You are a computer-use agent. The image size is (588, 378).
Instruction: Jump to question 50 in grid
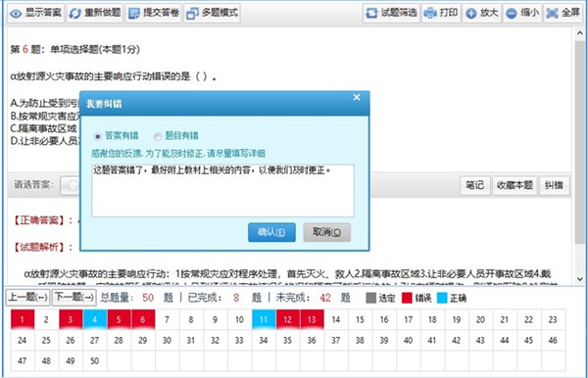(x=94, y=360)
